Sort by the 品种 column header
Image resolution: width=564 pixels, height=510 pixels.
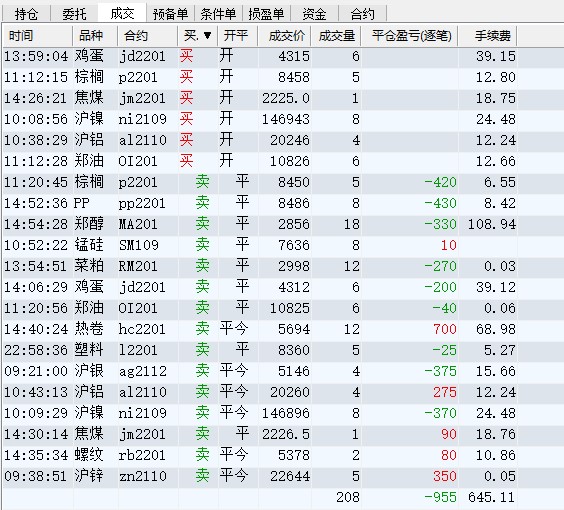tap(95, 36)
